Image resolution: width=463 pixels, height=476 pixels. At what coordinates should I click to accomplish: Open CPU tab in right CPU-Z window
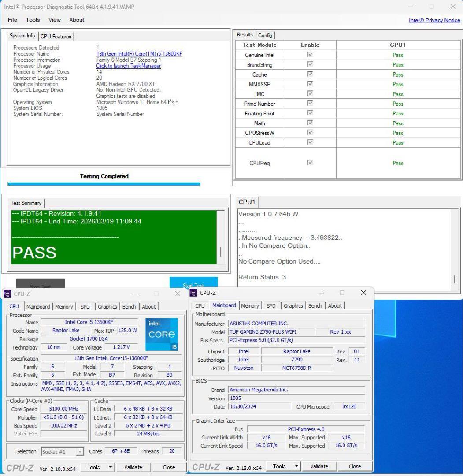(200, 306)
